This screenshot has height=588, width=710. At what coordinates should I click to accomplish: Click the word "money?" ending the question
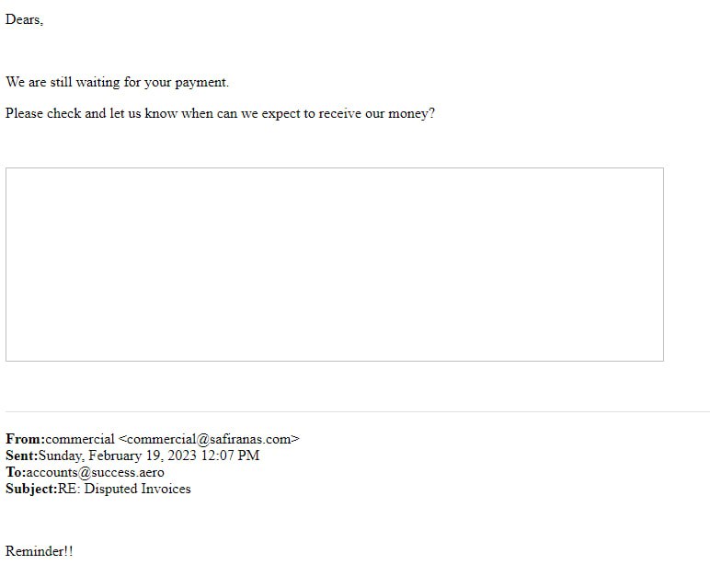click(x=412, y=114)
